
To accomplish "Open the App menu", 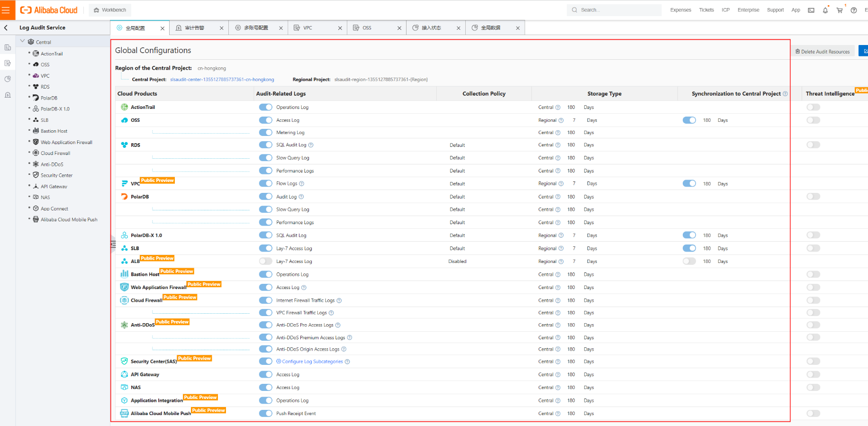I will pyautogui.click(x=796, y=10).
